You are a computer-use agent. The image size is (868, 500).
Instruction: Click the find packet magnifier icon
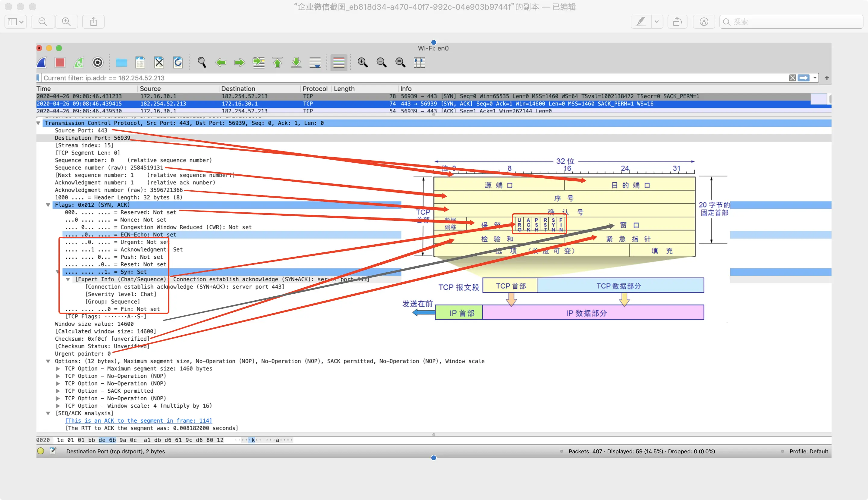[202, 63]
